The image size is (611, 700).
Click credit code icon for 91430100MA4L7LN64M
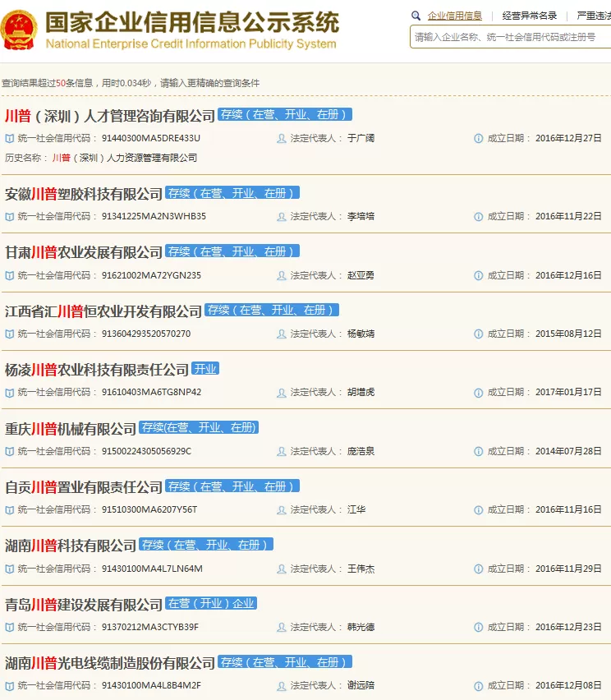tap(9, 569)
